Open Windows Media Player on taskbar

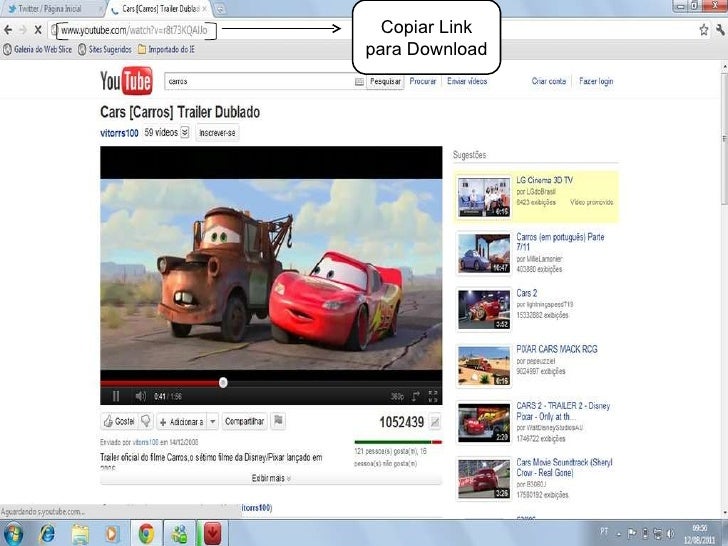pyautogui.click(x=112, y=534)
